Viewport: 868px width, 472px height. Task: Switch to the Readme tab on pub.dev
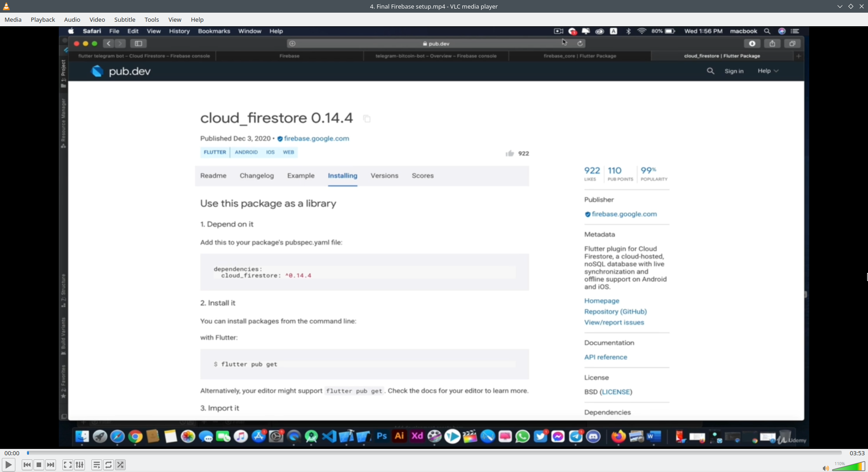click(x=213, y=176)
